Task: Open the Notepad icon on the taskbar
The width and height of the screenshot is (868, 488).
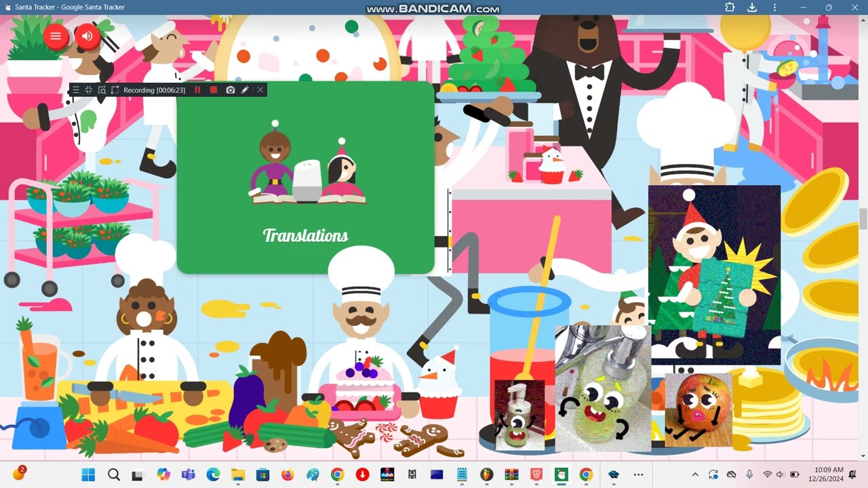Action: (462, 474)
